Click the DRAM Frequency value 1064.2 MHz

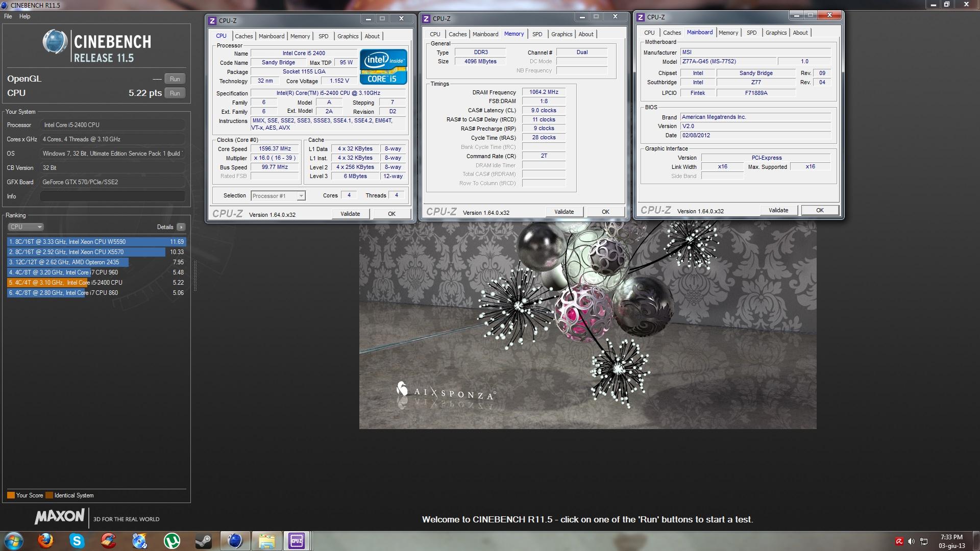544,92
